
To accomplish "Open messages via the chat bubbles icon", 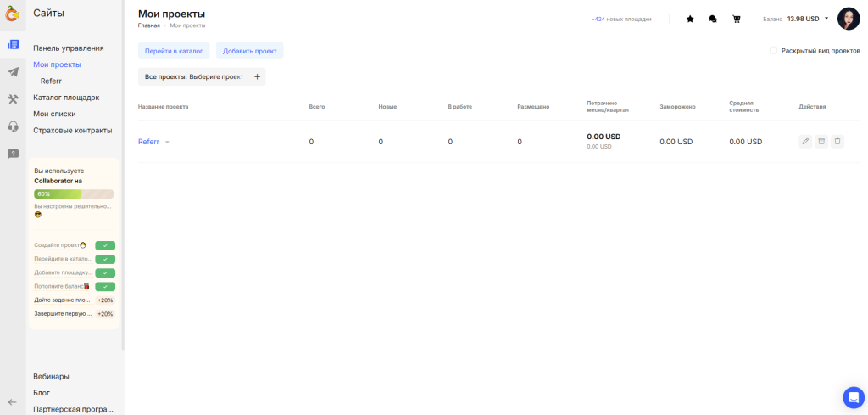I will coord(713,19).
